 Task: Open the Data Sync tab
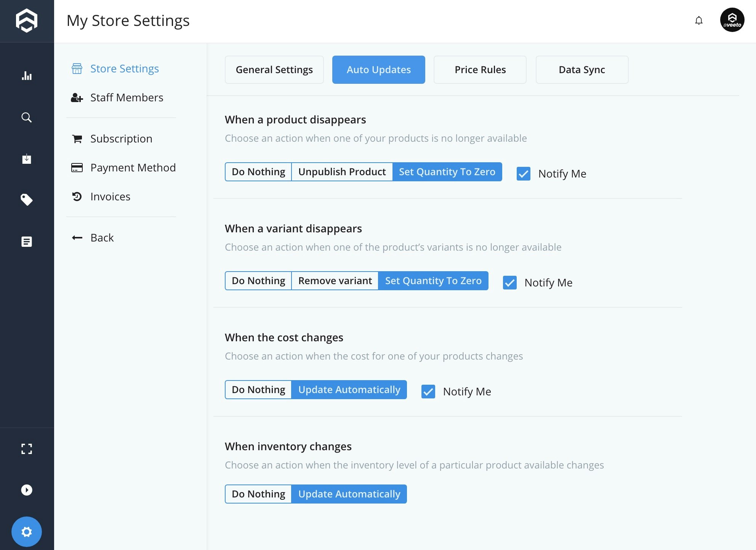coord(582,70)
